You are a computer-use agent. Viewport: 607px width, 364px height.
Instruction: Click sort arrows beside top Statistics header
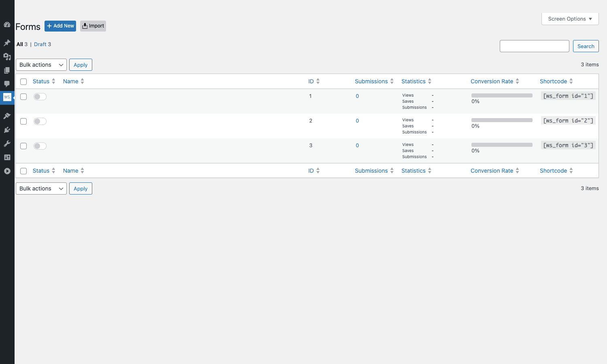pyautogui.click(x=430, y=81)
